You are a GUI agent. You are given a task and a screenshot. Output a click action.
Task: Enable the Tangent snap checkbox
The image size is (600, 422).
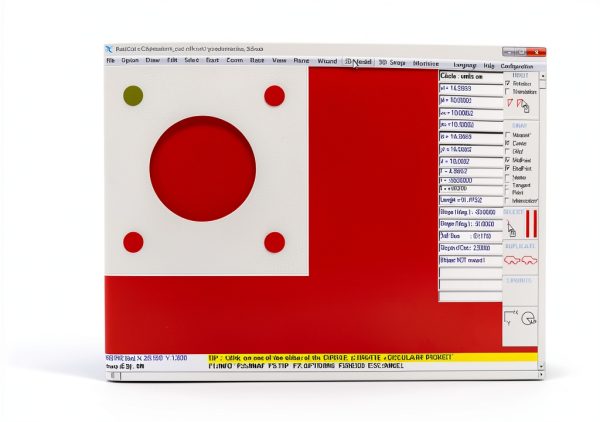[508, 185]
